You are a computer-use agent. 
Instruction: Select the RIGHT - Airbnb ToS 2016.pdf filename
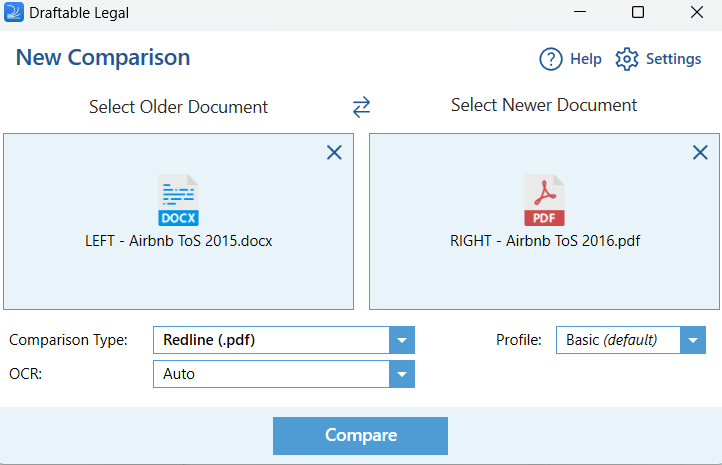(545, 241)
